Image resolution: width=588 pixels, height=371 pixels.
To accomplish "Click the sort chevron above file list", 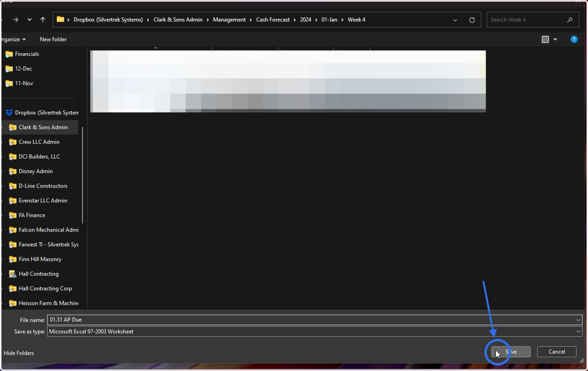I will pyautogui.click(x=155, y=48).
